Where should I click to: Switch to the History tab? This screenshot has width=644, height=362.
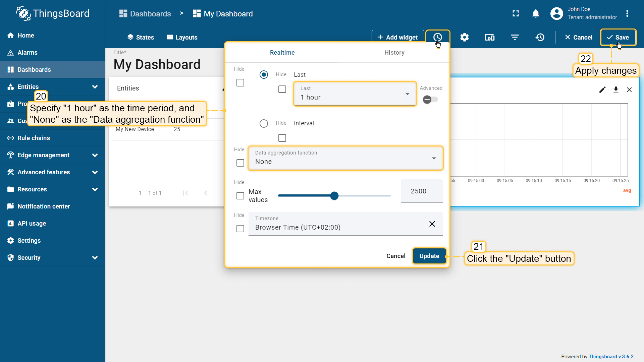(394, 53)
